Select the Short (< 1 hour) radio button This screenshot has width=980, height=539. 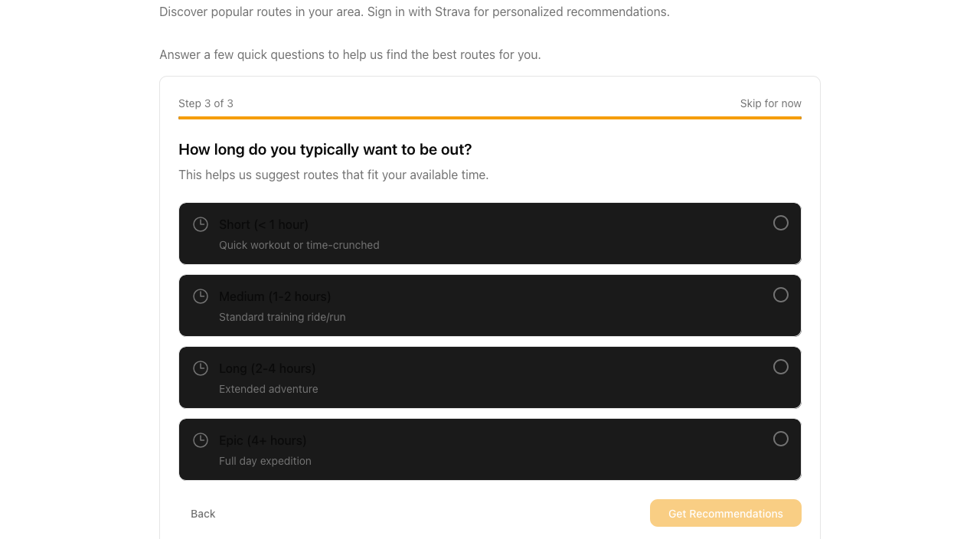780,223
